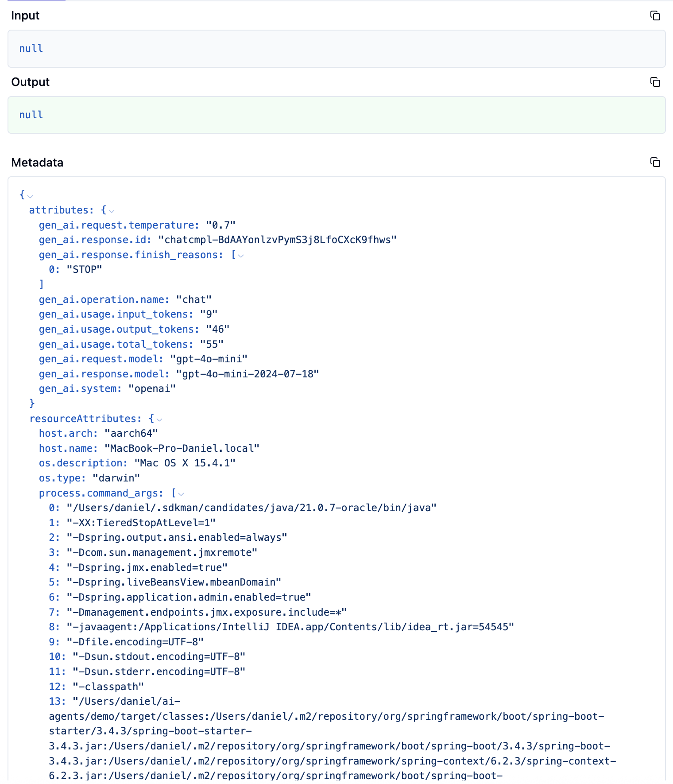Click the os.type "darwin" value

pyautogui.click(x=116, y=478)
